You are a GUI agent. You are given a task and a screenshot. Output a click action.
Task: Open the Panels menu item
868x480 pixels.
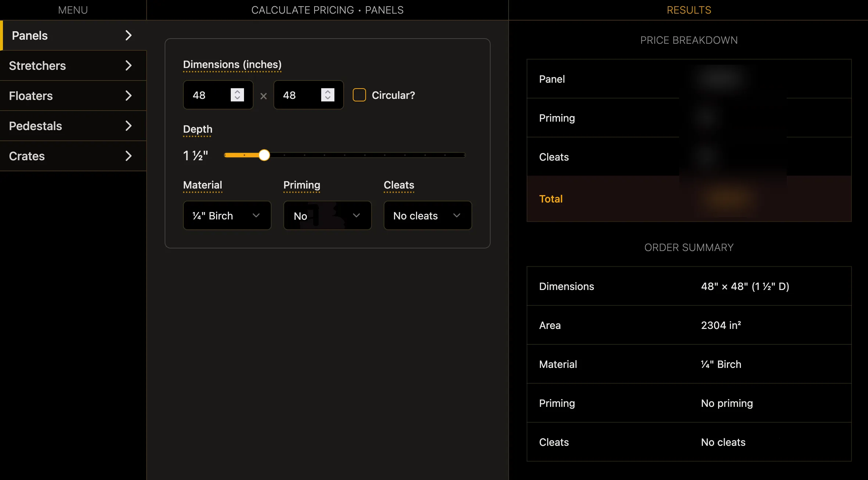[x=73, y=35]
